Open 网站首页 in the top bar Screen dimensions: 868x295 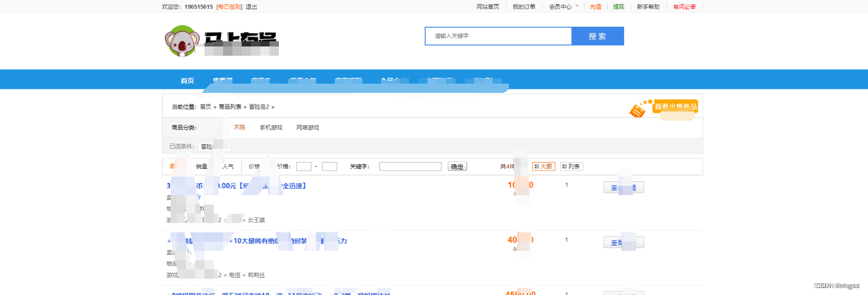pyautogui.click(x=488, y=7)
